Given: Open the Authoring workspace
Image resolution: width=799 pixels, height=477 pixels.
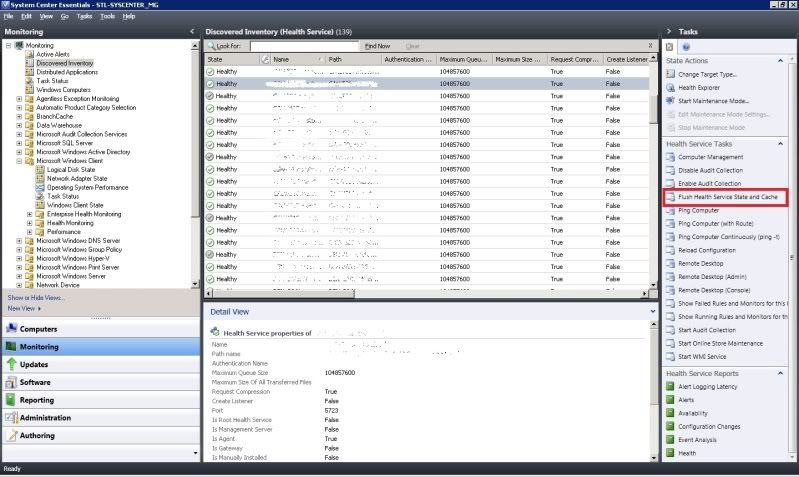Looking at the screenshot, I should [38, 436].
